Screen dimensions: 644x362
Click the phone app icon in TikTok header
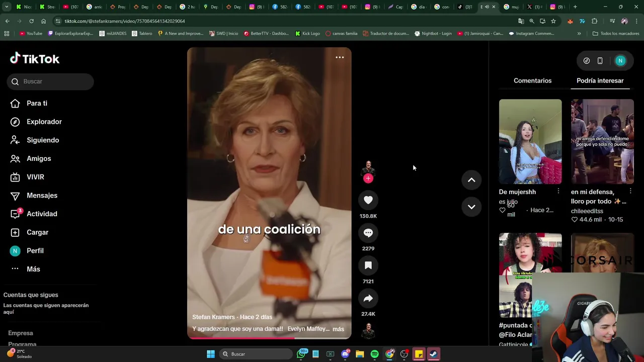[x=600, y=61]
